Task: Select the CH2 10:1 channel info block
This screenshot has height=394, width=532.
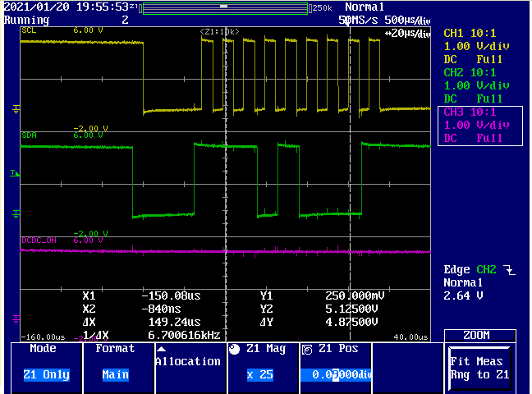Action: 476,85
